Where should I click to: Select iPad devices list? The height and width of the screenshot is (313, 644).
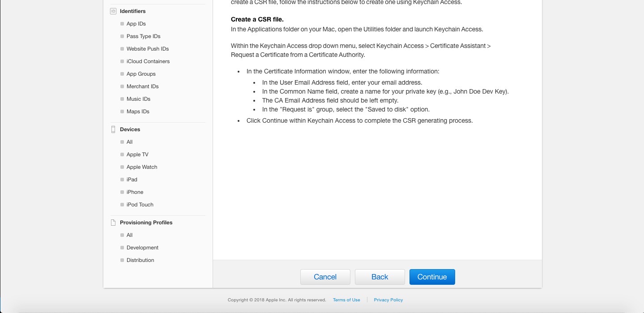132,180
